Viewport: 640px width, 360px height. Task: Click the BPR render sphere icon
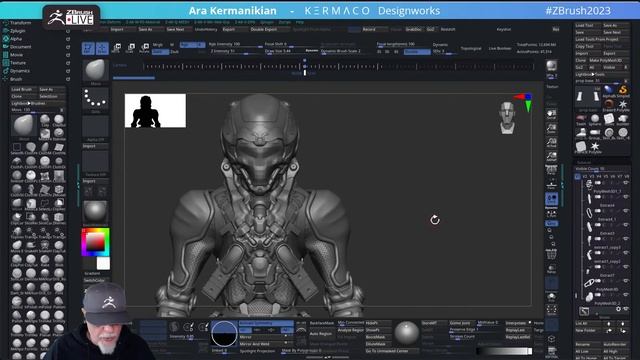551,66
